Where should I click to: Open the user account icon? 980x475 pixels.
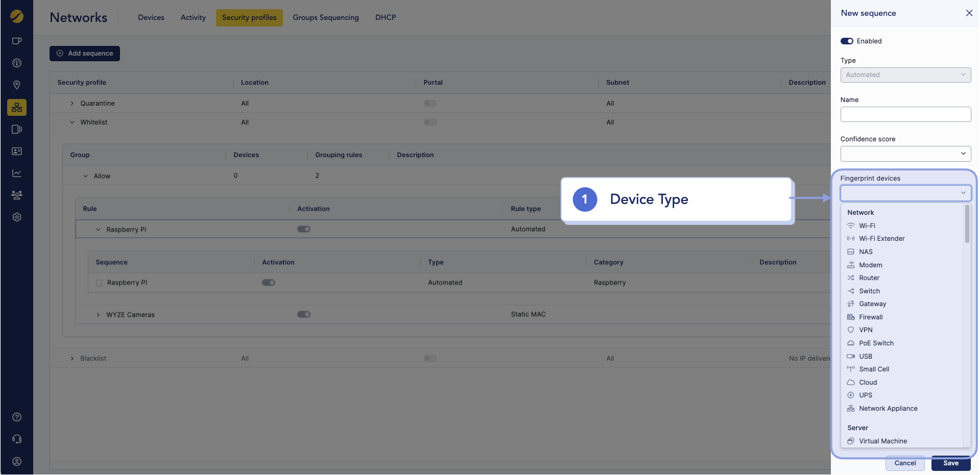(17, 462)
